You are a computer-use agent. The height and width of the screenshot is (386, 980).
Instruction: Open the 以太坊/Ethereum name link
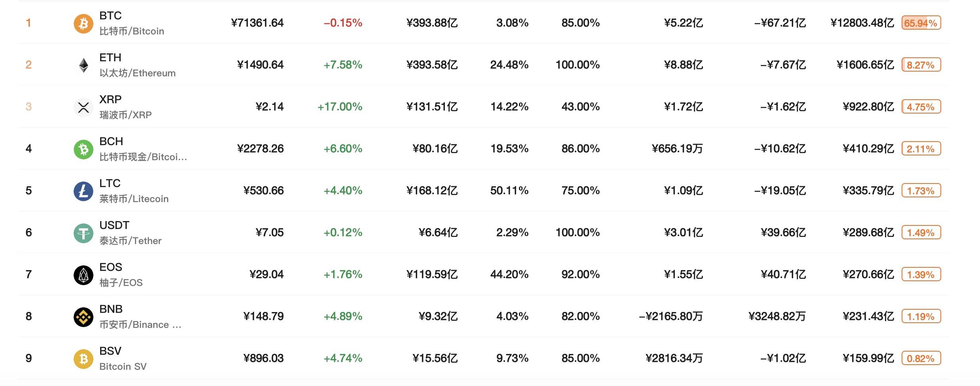(137, 73)
